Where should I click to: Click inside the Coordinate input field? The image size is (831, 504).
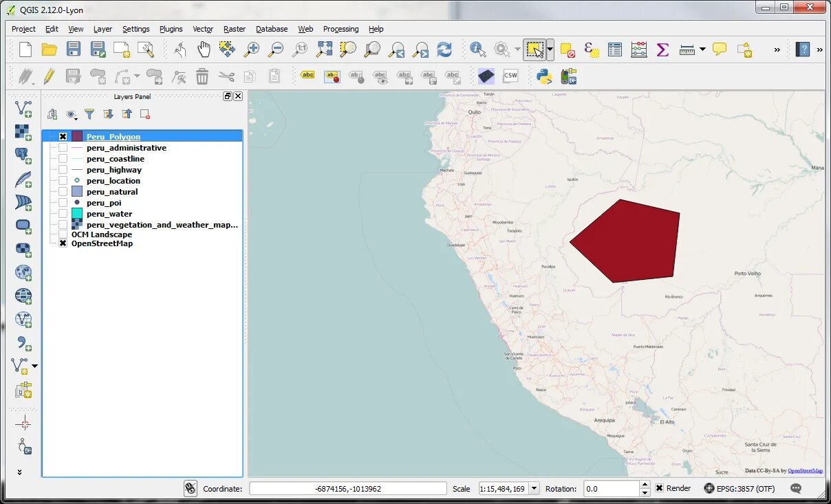click(349, 488)
